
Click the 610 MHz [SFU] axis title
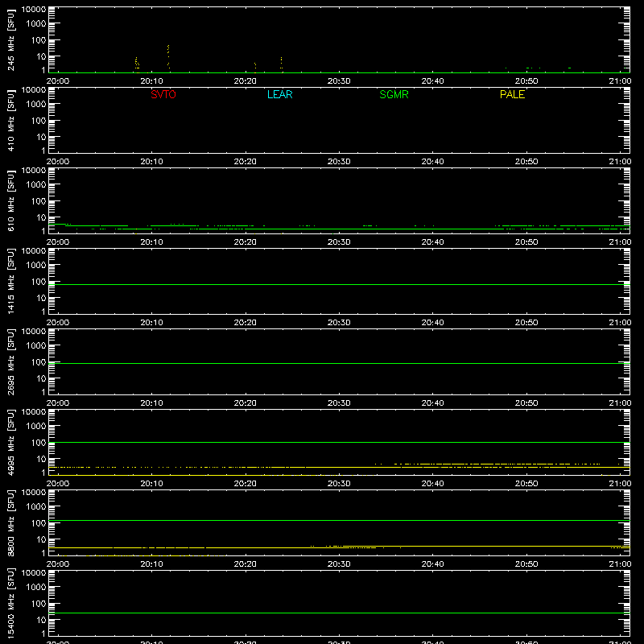point(10,200)
